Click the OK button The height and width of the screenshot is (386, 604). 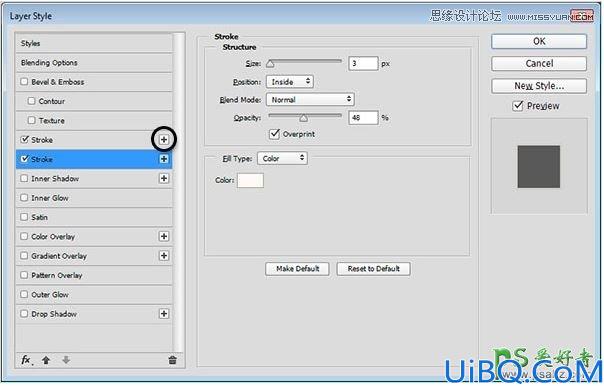[539, 41]
